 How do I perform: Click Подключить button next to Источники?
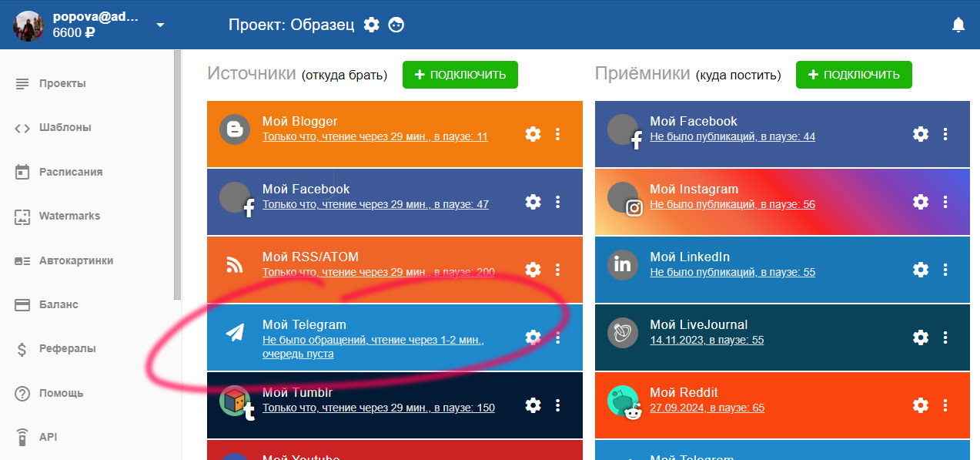pyautogui.click(x=460, y=75)
